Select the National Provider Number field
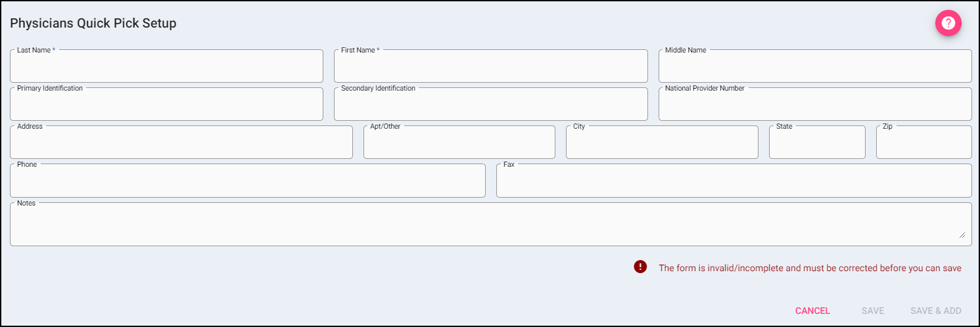 (814, 105)
